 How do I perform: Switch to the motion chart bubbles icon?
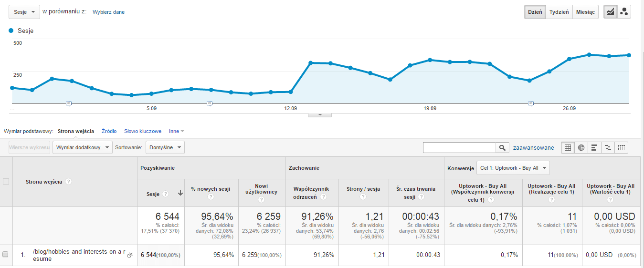623,12
